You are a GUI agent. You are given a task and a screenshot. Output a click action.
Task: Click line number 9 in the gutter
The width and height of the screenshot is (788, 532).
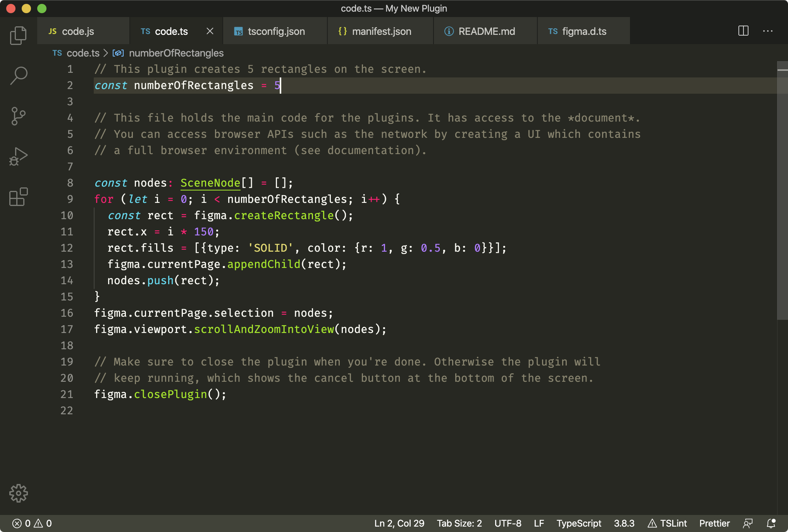[70, 199]
